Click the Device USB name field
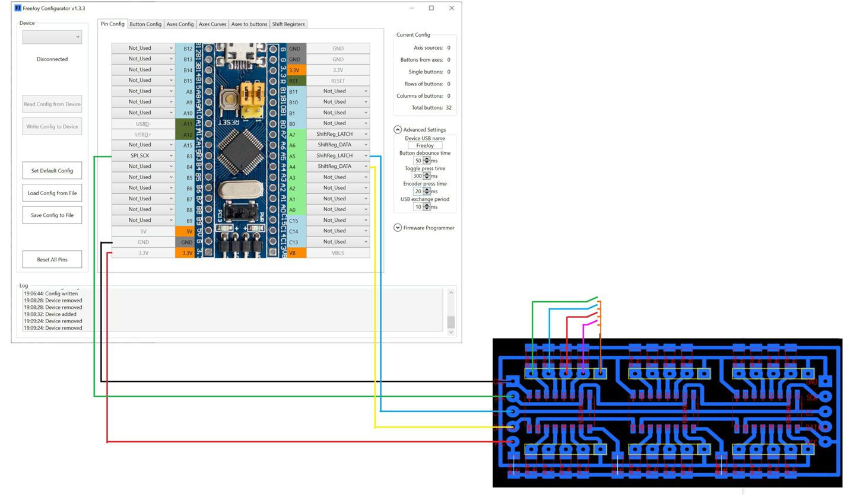 (x=425, y=145)
